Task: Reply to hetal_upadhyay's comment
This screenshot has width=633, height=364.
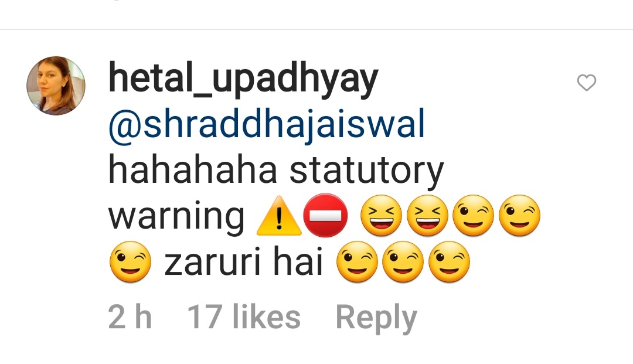Action: coord(376,318)
